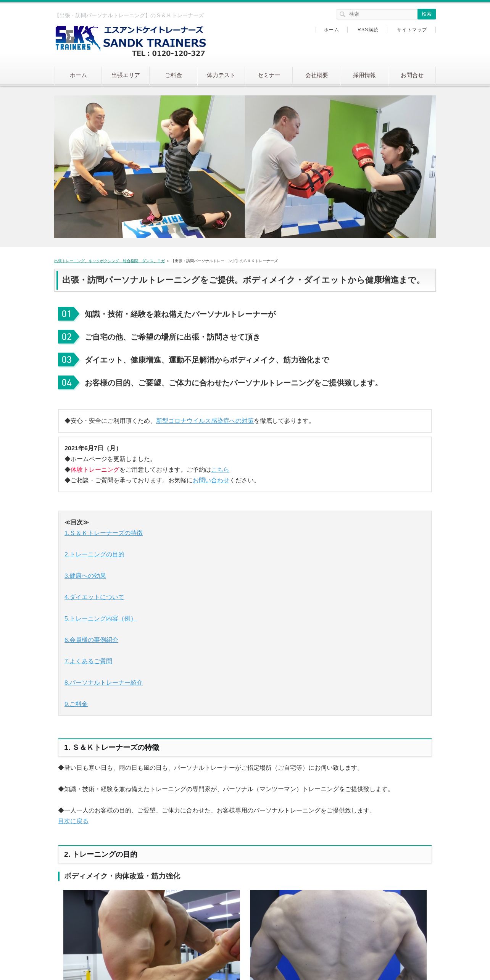Open the 新型コロナウイルス感染症への対策 link

(x=205, y=421)
